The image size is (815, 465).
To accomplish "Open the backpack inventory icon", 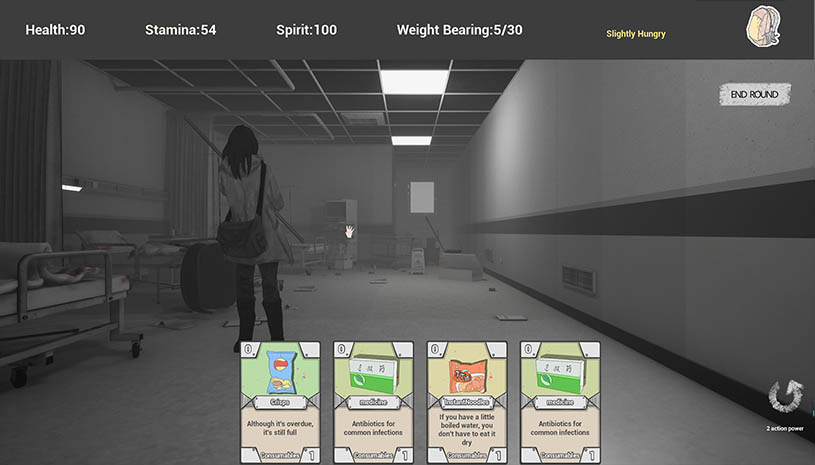I will tap(764, 28).
